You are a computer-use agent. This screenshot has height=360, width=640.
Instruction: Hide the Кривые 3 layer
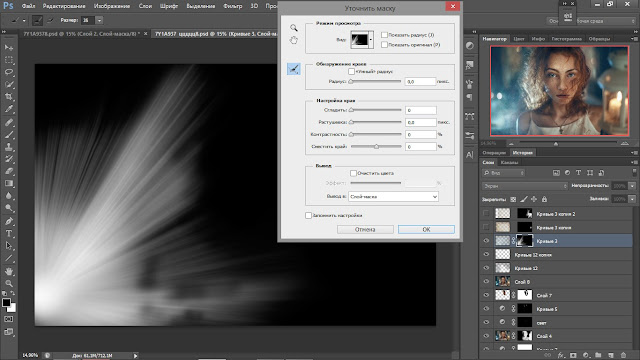pos(486,241)
